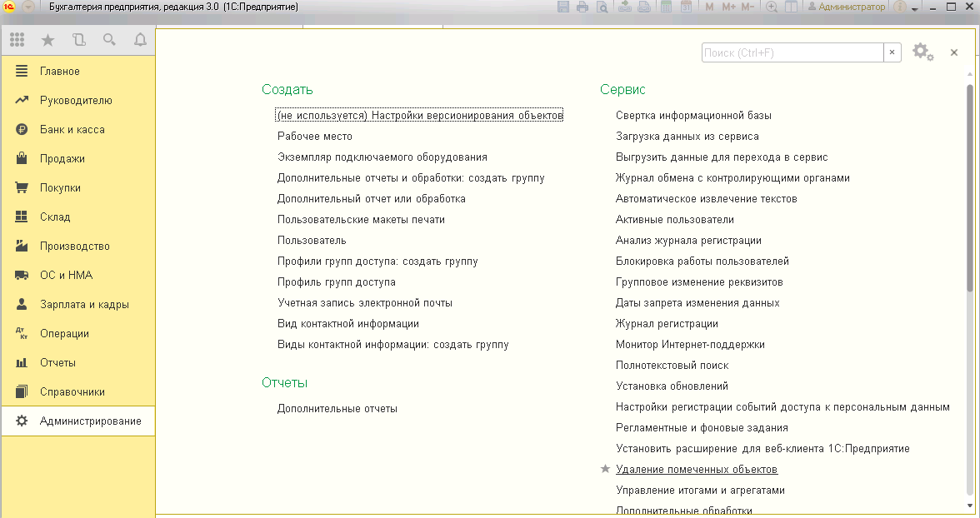Open notifications via the bell icon

tap(140, 38)
